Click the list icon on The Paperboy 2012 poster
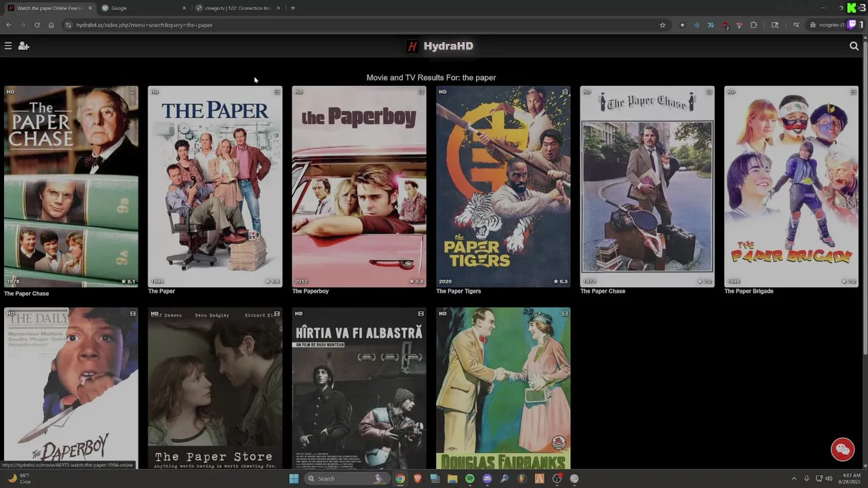This screenshot has width=868, height=488. [421, 91]
